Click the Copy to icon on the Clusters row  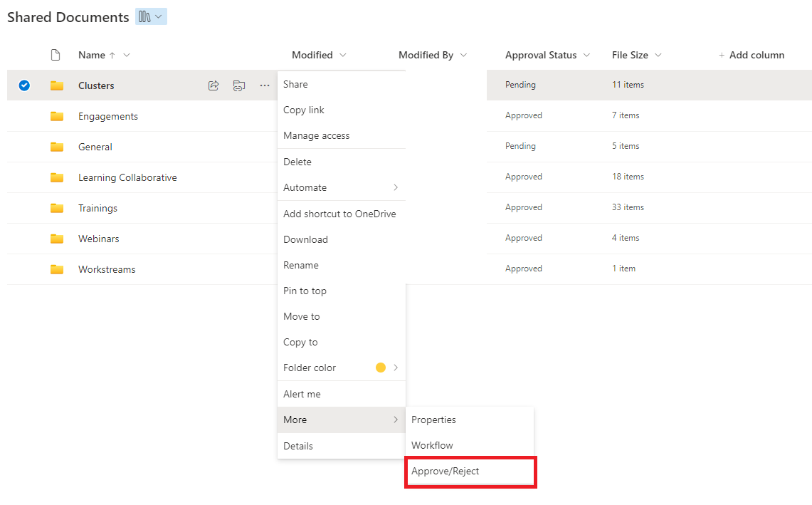pyautogui.click(x=239, y=85)
